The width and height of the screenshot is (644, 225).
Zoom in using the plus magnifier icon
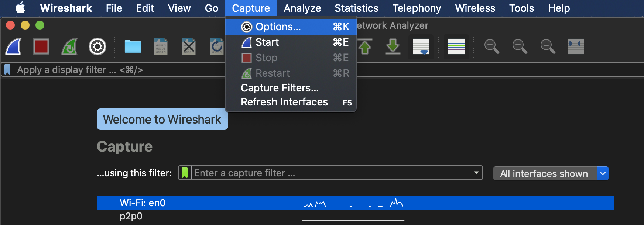pos(491,47)
